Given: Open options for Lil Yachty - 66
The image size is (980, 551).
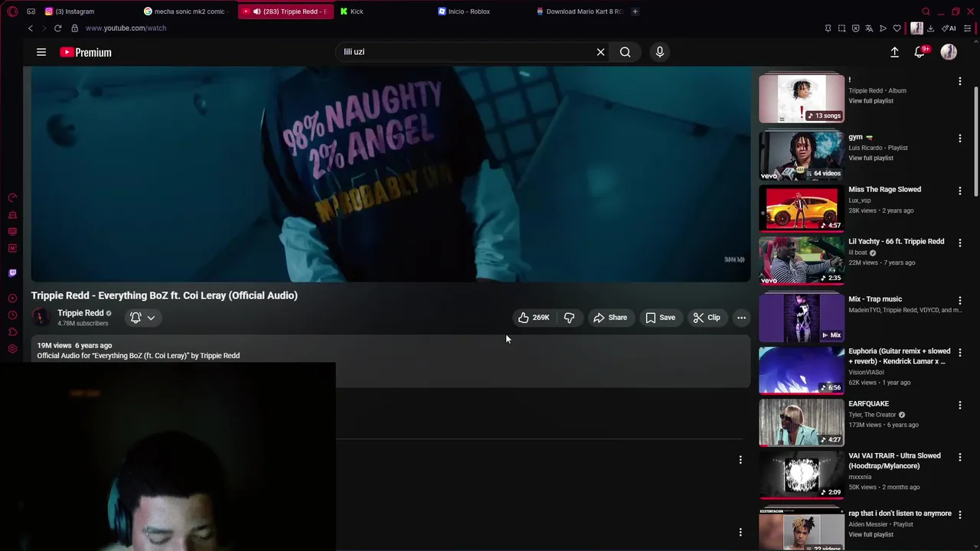Looking at the screenshot, I should 959,243.
